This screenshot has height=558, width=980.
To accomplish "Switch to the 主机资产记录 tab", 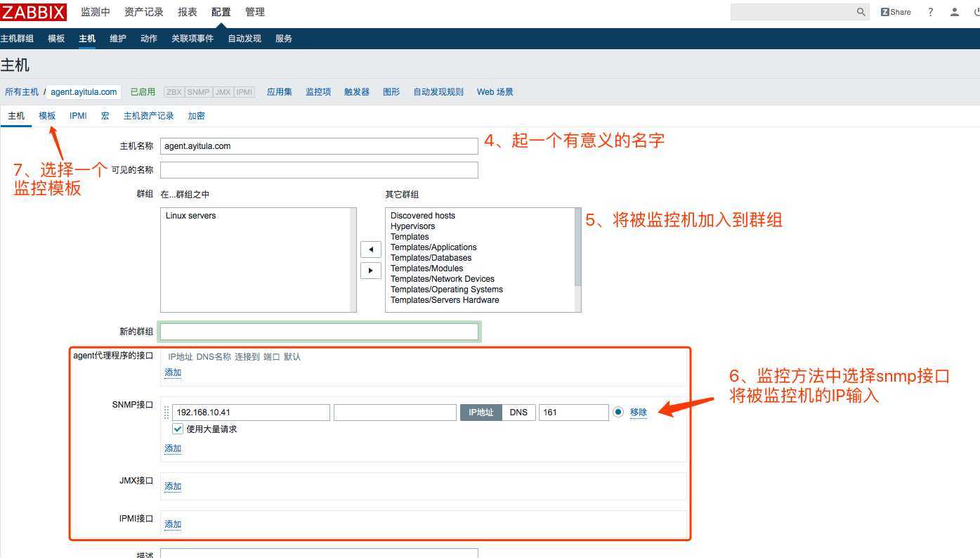I will click(x=149, y=116).
